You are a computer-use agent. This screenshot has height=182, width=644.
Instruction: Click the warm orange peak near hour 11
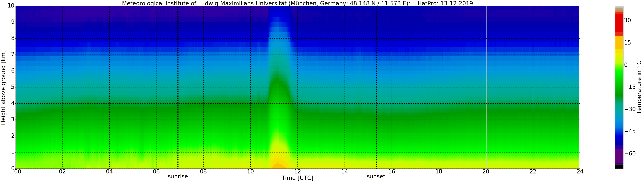coord(279,165)
